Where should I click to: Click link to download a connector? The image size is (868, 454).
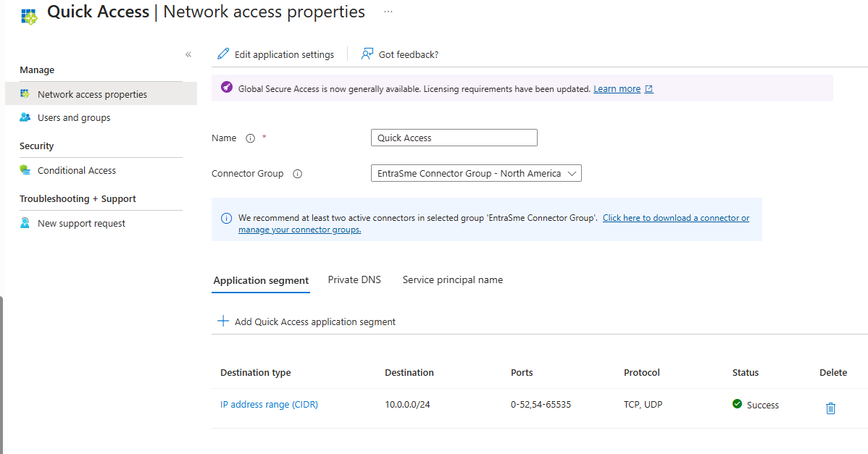pyautogui.click(x=494, y=224)
